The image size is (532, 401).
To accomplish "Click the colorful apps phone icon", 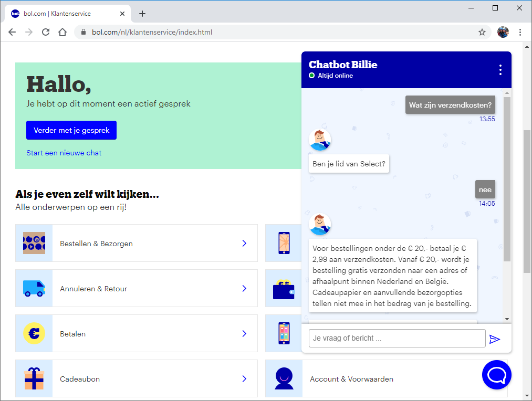I will click(x=284, y=333).
